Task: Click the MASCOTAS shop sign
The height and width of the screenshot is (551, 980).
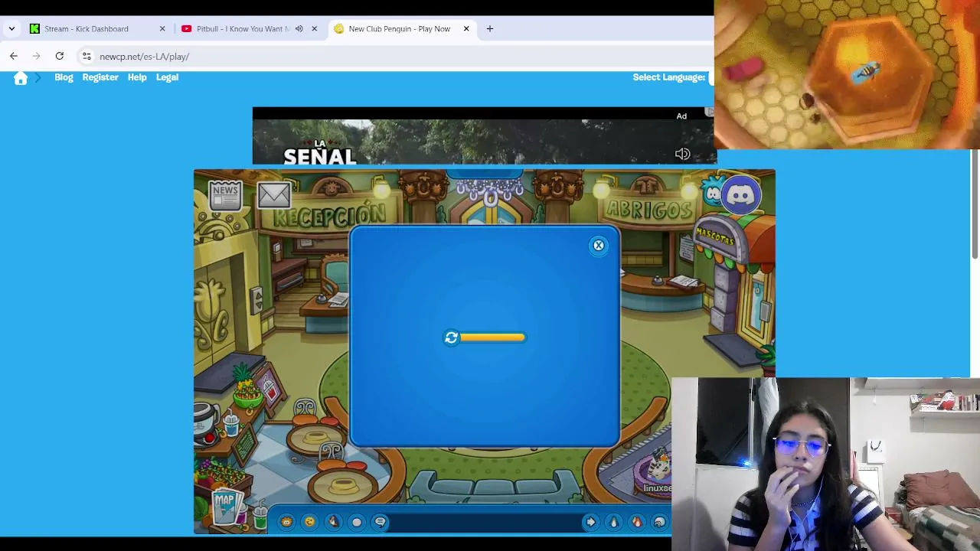Action: pos(715,237)
